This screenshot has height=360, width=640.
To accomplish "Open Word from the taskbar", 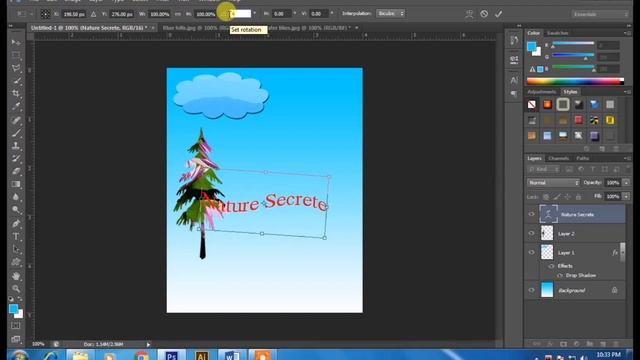I will 231,355.
